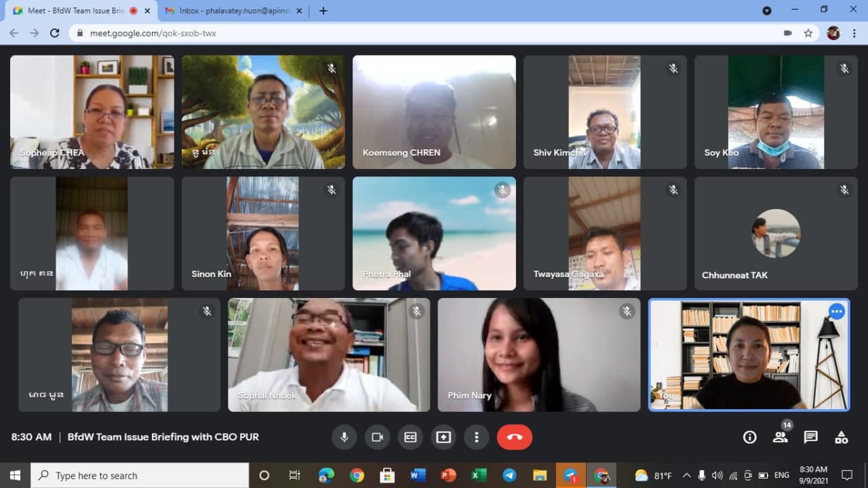The width and height of the screenshot is (868, 488).
Task: Open more options three-dot menu
Action: click(477, 437)
